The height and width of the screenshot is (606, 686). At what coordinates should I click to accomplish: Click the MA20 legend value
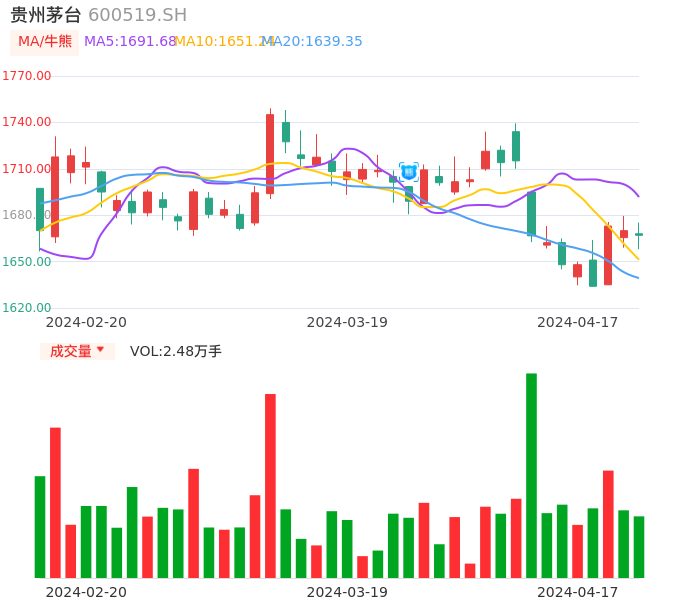click(x=314, y=42)
